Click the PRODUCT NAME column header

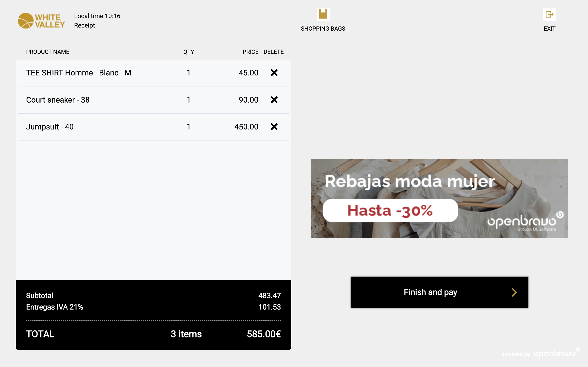pyautogui.click(x=48, y=52)
